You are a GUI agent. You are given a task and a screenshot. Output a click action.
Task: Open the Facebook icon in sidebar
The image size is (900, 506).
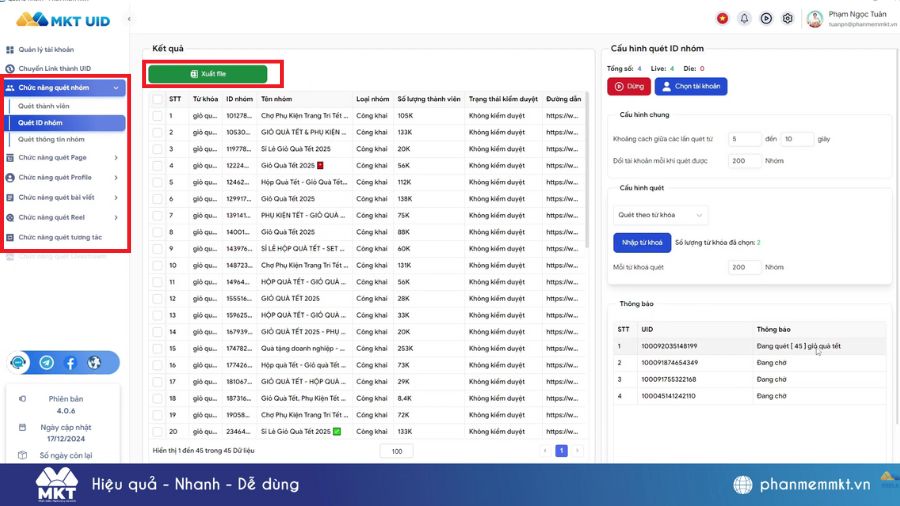click(70, 363)
